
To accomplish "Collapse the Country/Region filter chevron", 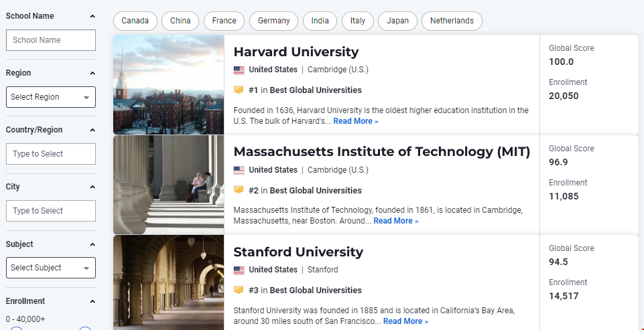I will (92, 130).
